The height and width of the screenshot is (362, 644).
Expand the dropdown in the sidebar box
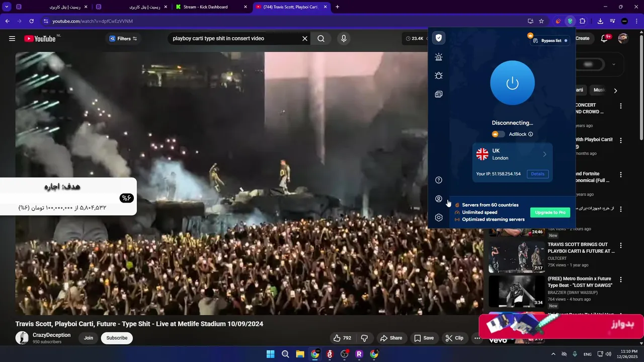click(613, 64)
